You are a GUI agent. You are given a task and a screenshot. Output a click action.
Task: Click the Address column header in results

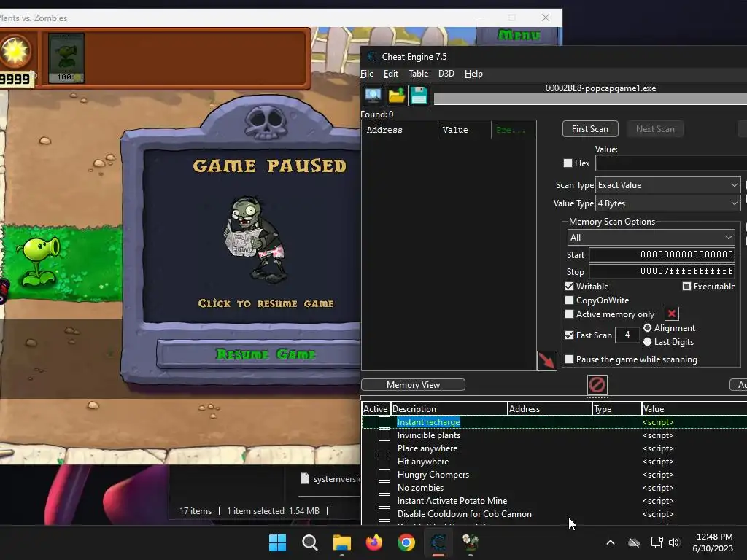click(400, 130)
